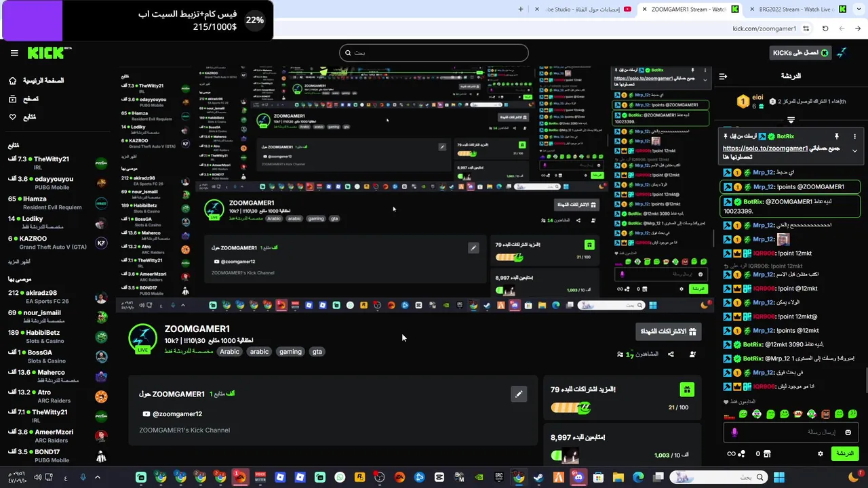Open Microsoft Edge from the taskbar
The image size is (868, 488).
pyautogui.click(x=638, y=478)
